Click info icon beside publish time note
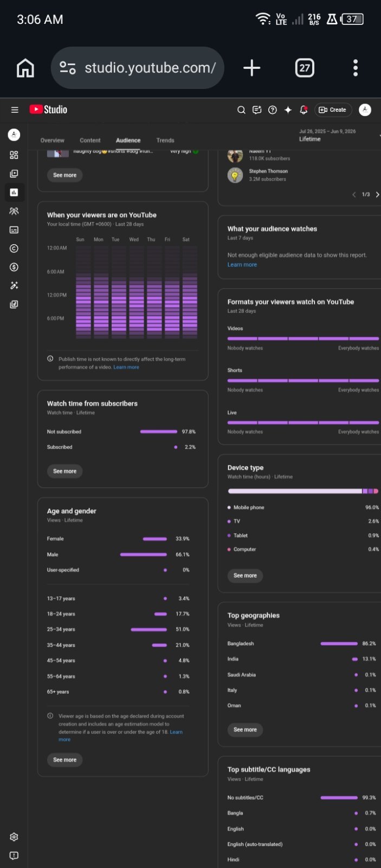Image resolution: width=381 pixels, height=868 pixels. coord(50,359)
